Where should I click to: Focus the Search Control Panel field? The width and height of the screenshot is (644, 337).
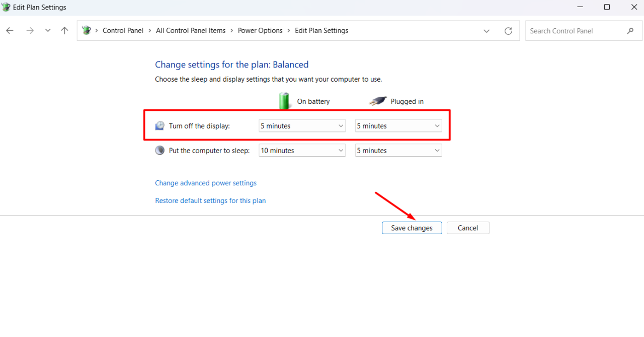point(584,31)
